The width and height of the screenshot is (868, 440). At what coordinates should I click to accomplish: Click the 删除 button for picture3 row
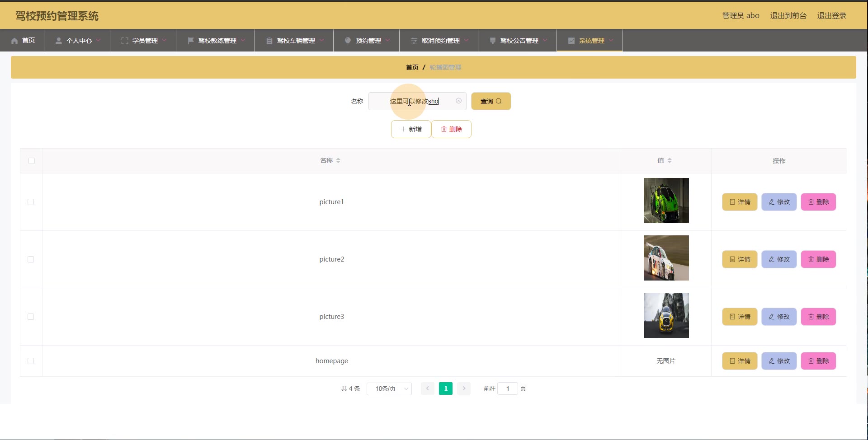[818, 317]
